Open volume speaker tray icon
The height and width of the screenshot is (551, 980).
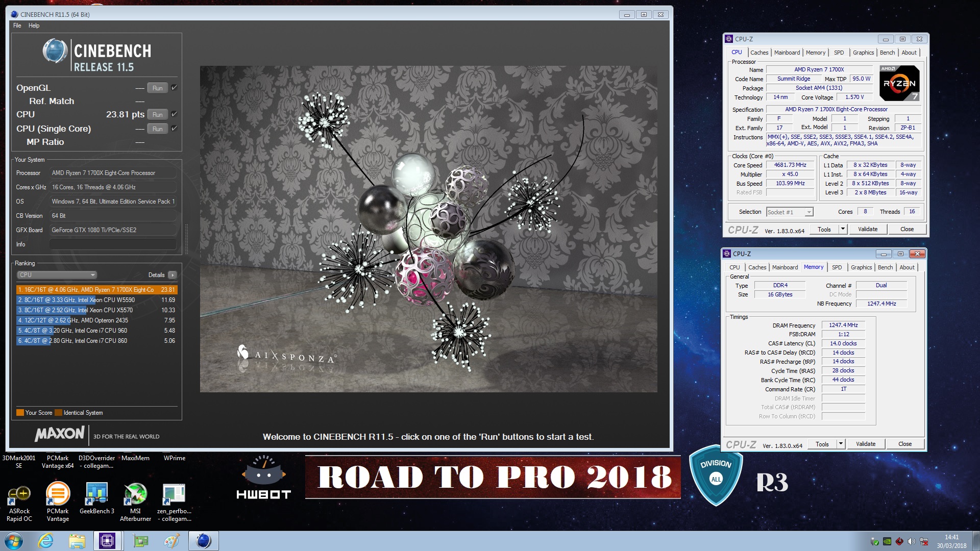click(912, 541)
